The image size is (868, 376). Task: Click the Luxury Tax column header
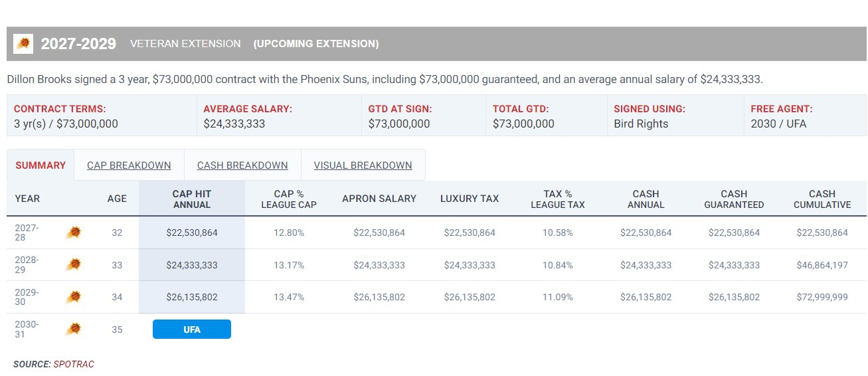470,199
